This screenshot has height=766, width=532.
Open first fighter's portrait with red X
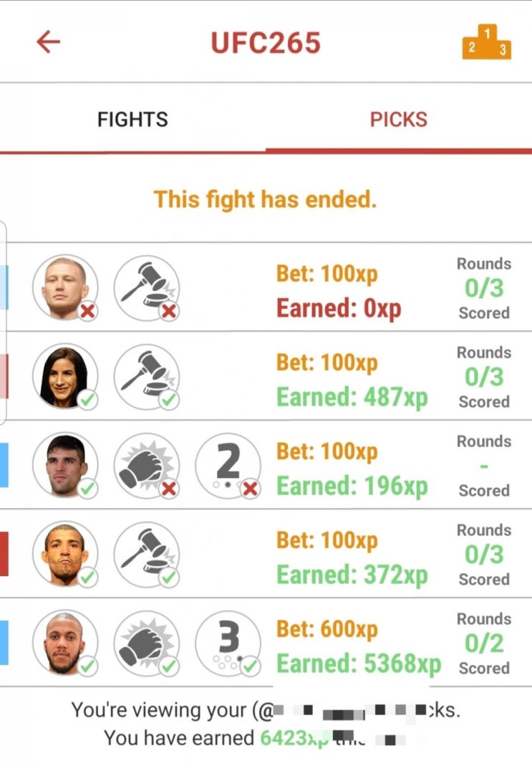(x=65, y=288)
